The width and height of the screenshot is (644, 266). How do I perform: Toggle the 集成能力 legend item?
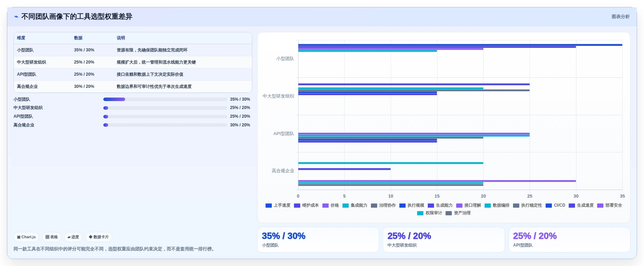(x=355, y=205)
